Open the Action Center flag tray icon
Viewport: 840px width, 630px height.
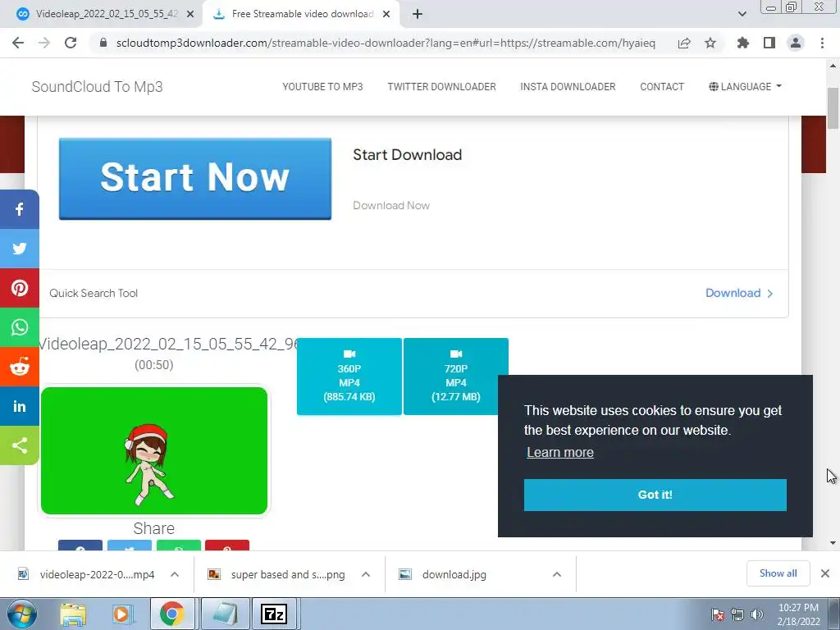point(718,614)
